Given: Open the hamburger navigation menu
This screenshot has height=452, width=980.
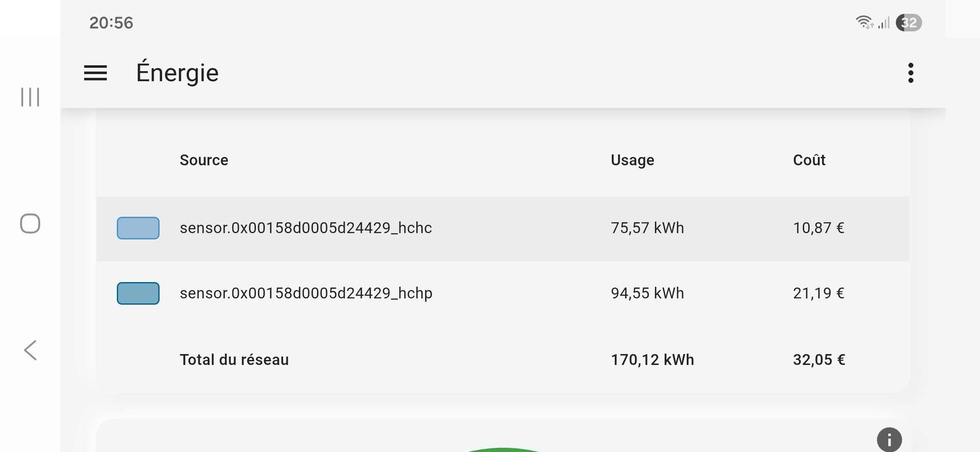Looking at the screenshot, I should click(x=95, y=73).
